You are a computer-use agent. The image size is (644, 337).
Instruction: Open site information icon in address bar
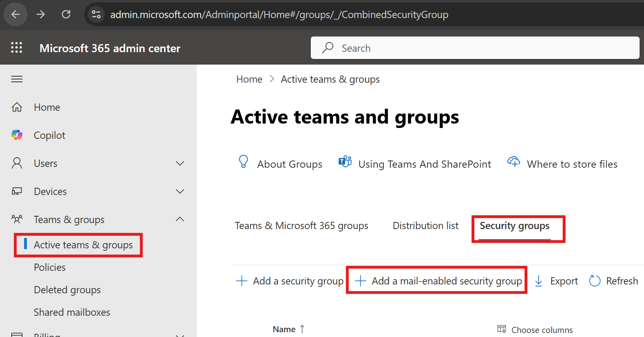coord(96,14)
